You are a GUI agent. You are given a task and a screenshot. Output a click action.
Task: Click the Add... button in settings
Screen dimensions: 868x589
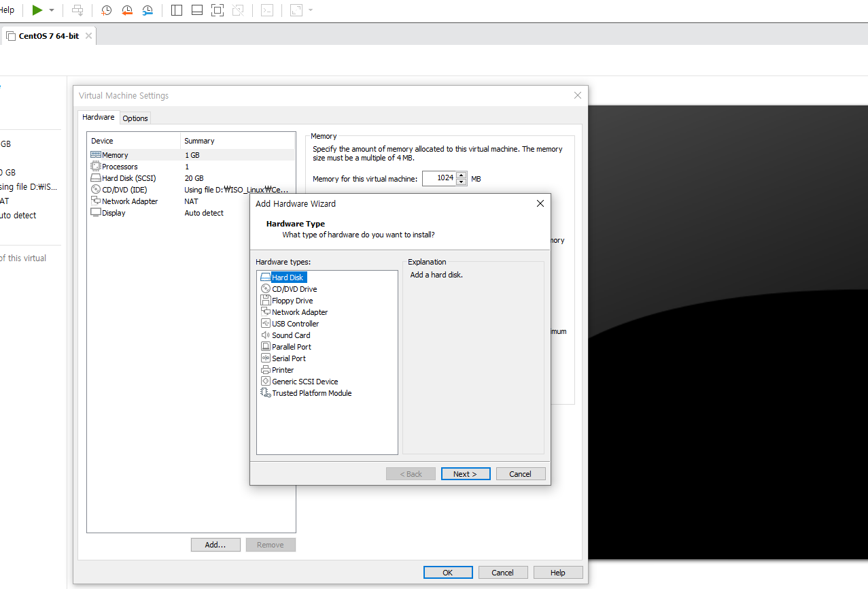pyautogui.click(x=215, y=545)
